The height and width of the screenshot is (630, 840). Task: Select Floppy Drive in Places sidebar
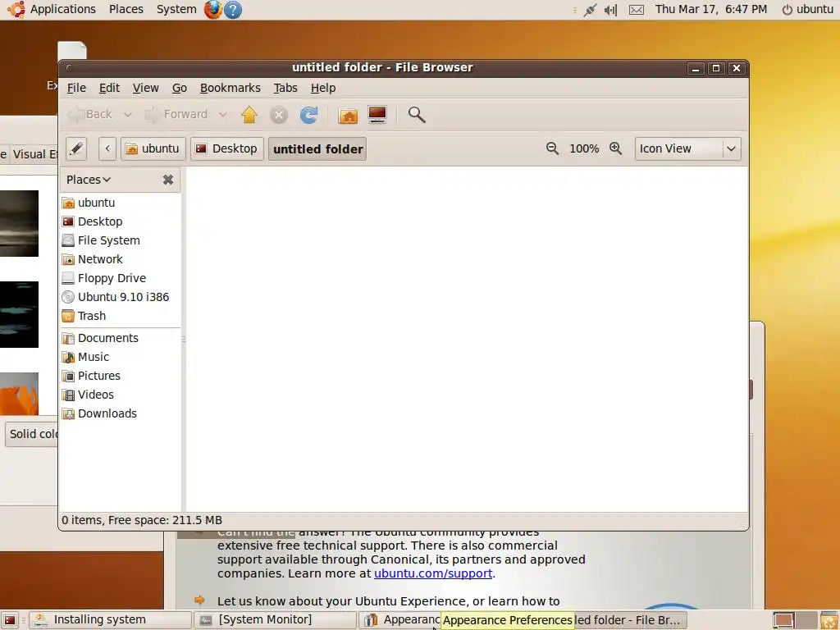[121, 278]
